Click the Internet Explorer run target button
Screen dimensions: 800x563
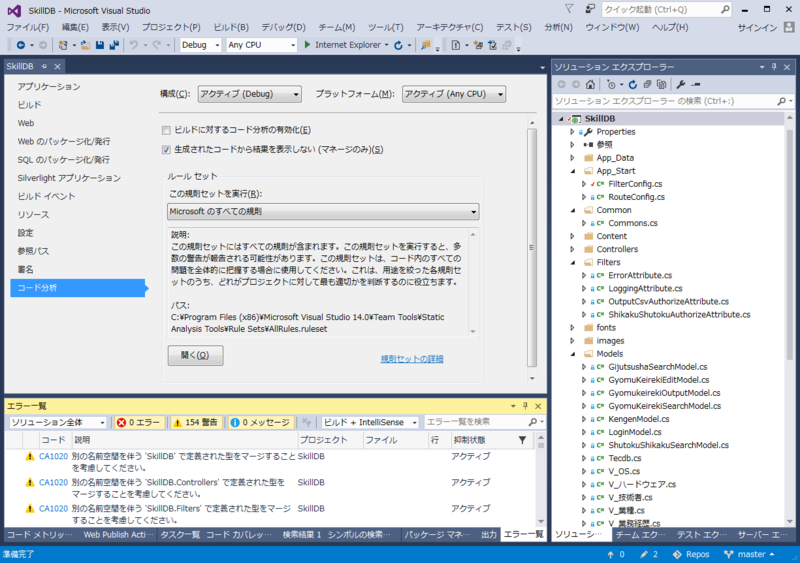tap(347, 45)
